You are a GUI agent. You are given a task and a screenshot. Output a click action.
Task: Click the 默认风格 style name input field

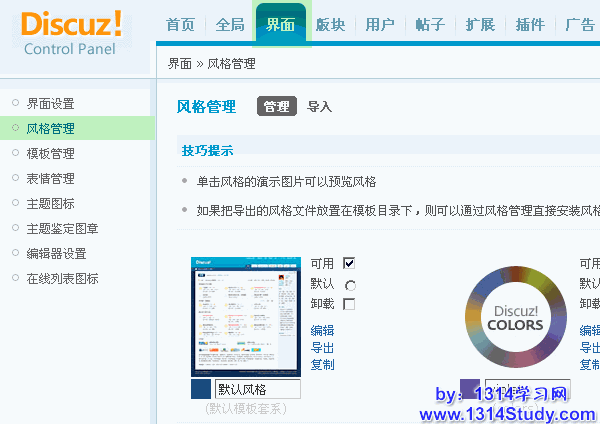[257, 390]
